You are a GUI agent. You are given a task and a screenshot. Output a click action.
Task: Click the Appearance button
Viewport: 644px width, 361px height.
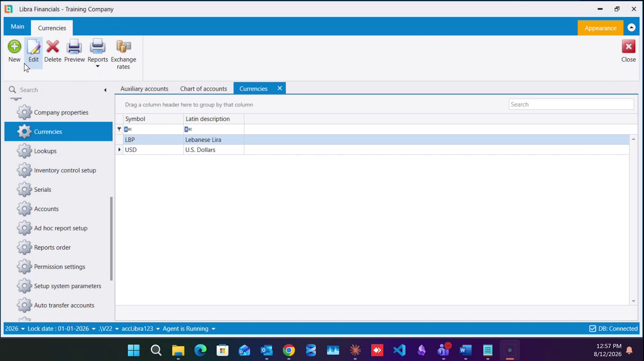coord(600,28)
